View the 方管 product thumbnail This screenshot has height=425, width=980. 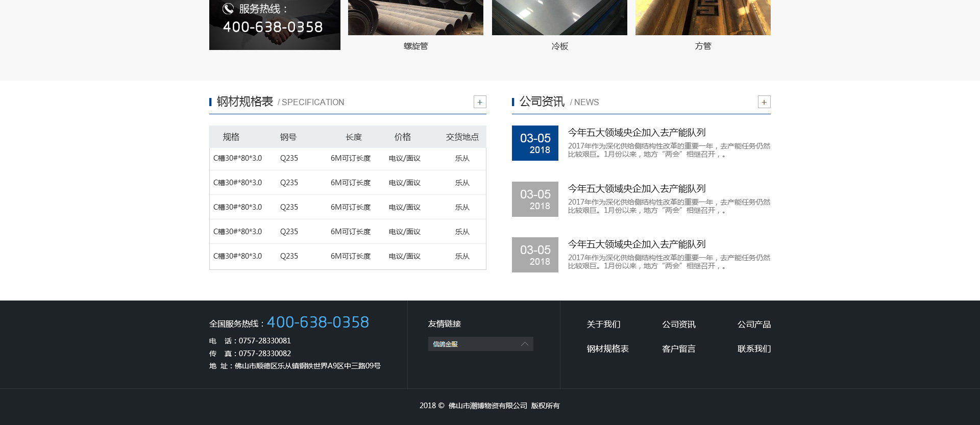pyautogui.click(x=703, y=17)
